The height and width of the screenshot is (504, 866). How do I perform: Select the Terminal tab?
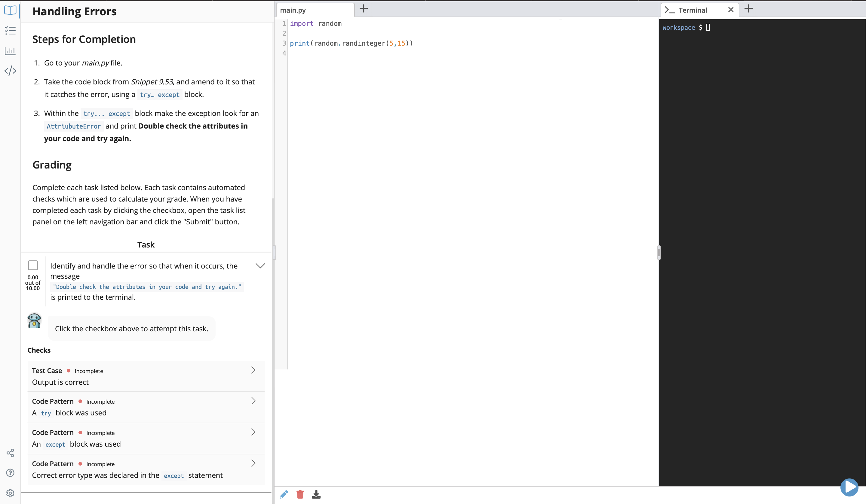click(692, 10)
